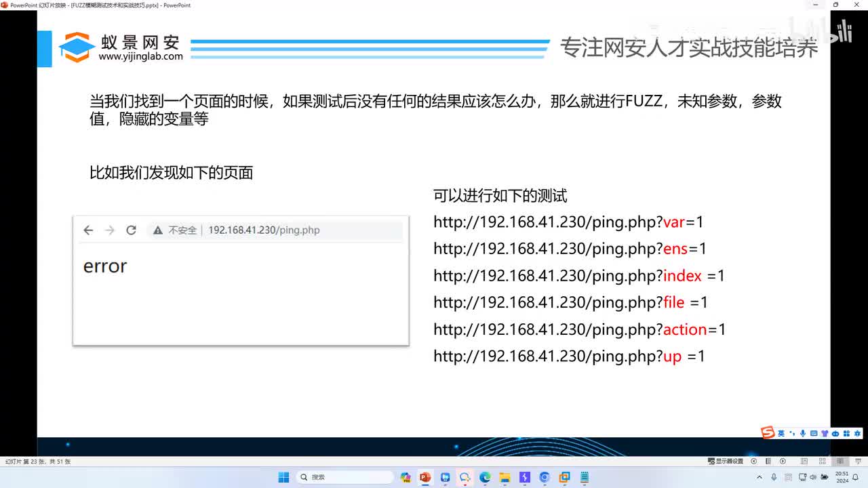Open the VMware taskbar icon

pos(564,477)
